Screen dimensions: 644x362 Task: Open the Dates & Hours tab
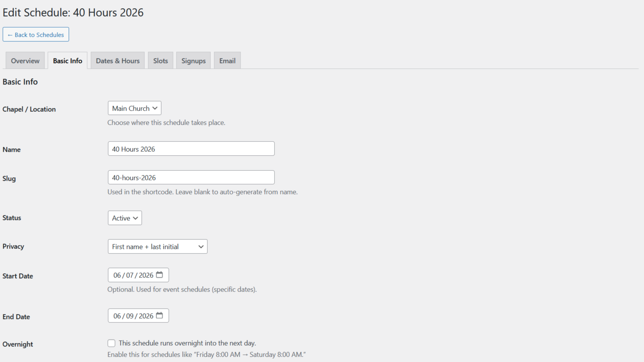(117, 61)
